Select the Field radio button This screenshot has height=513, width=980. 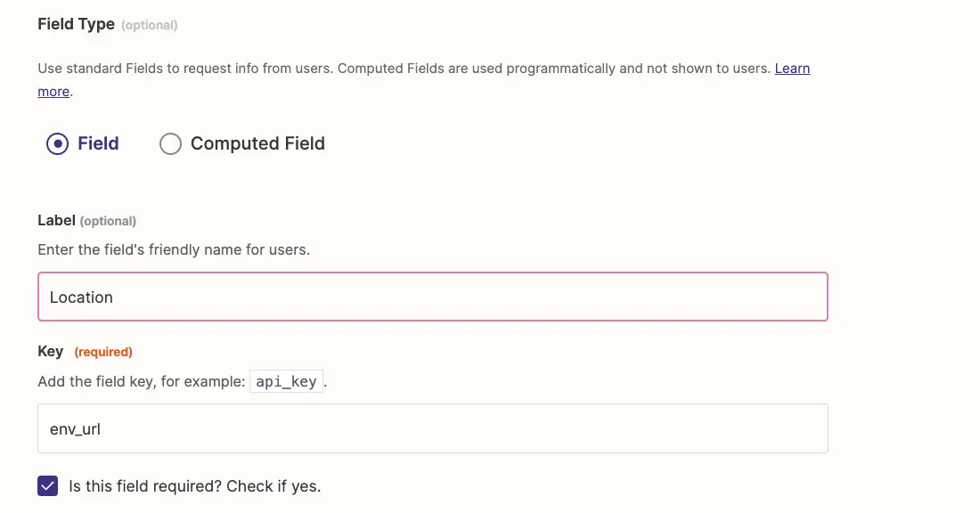[57, 143]
